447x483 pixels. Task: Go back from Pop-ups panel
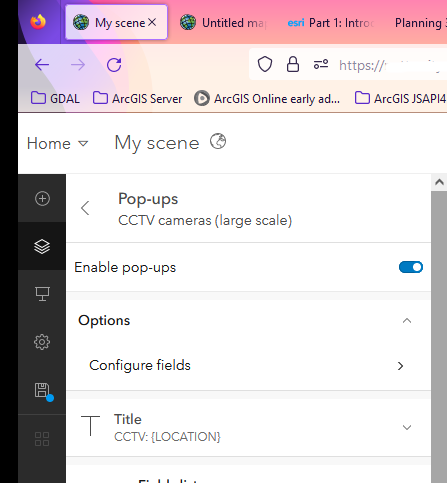coord(85,208)
